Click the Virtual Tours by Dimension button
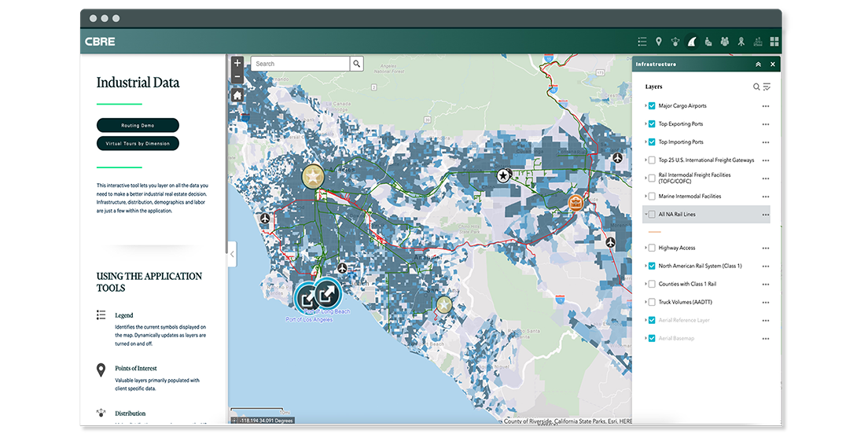 point(138,143)
